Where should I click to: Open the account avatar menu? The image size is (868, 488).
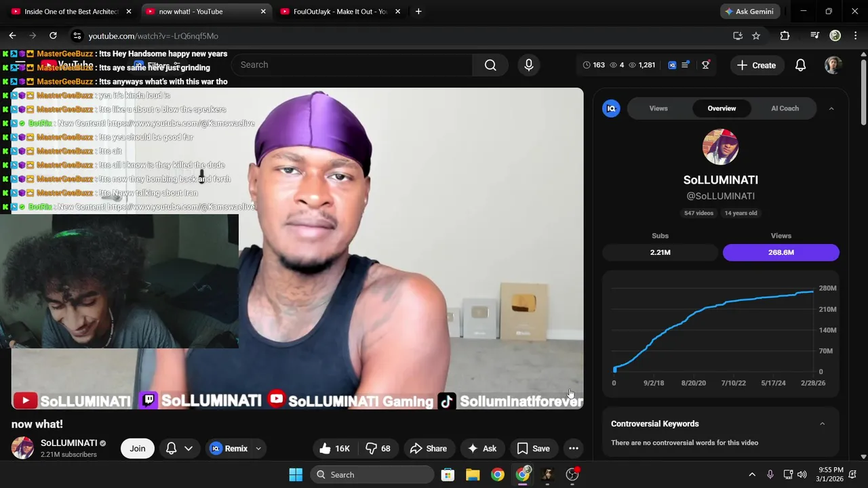click(x=833, y=65)
